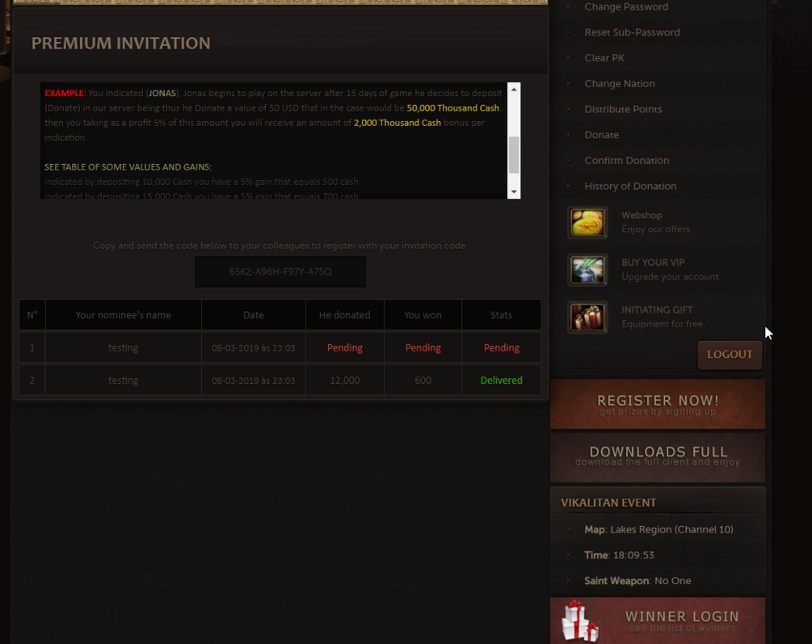The height and width of the screenshot is (644, 812).
Task: Click scroll down arrow in example box
Action: click(514, 192)
